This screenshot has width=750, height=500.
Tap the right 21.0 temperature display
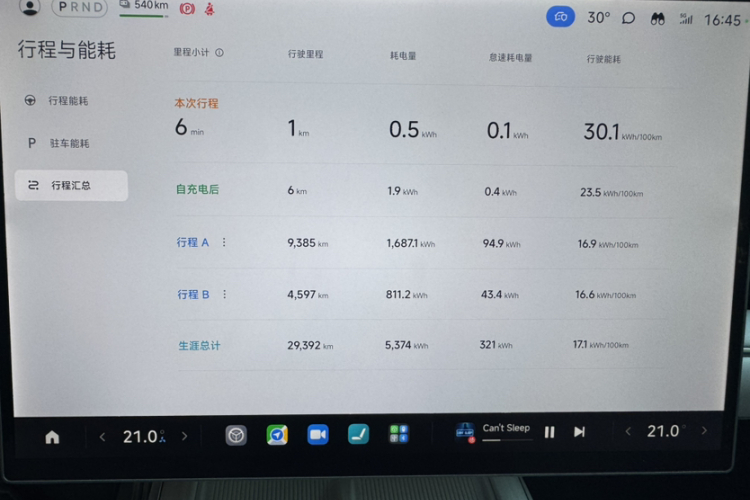[x=665, y=431]
